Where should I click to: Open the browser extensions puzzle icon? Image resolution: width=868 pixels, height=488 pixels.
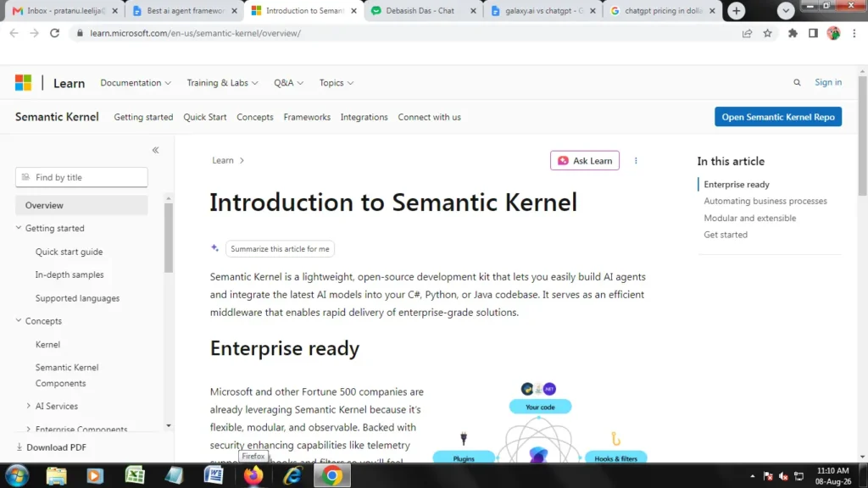[x=793, y=33]
